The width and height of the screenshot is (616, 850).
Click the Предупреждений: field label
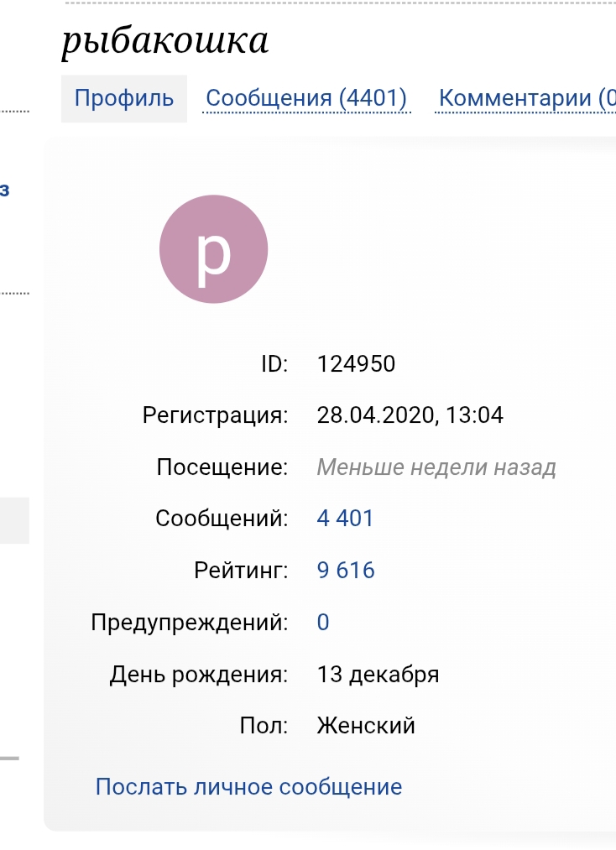click(190, 623)
